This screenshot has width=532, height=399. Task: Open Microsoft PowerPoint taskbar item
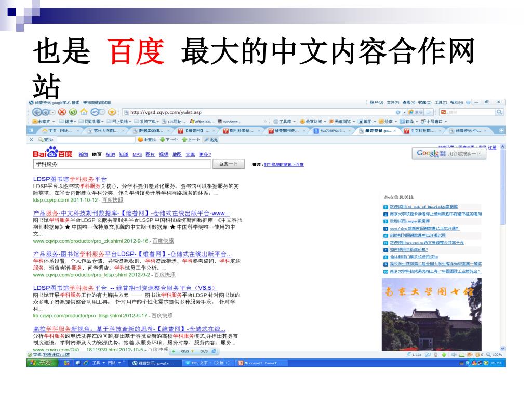[x=261, y=363]
